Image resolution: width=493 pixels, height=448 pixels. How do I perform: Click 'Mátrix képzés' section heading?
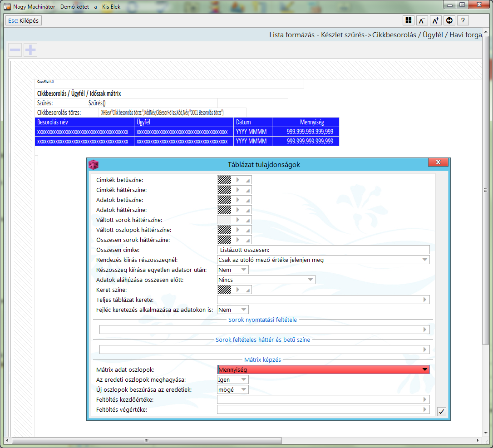(x=262, y=359)
